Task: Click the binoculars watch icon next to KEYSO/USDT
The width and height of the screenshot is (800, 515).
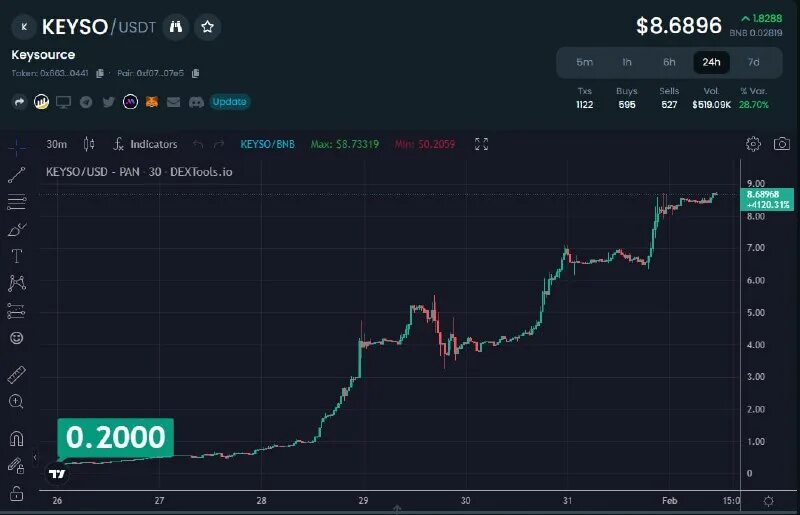Action: tap(176, 27)
